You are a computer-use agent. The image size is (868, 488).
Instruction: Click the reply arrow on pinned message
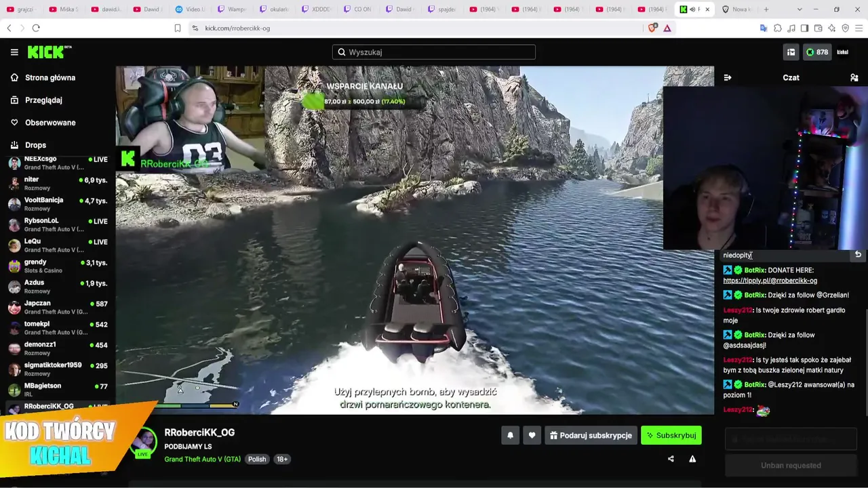click(858, 254)
